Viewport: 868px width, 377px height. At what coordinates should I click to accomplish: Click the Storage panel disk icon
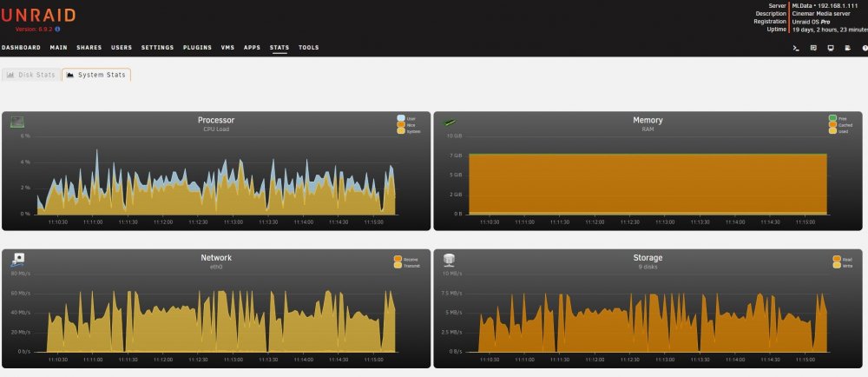pyautogui.click(x=449, y=259)
